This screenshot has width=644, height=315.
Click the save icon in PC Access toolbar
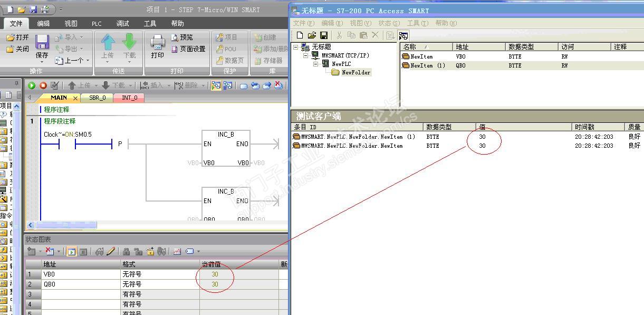point(324,35)
